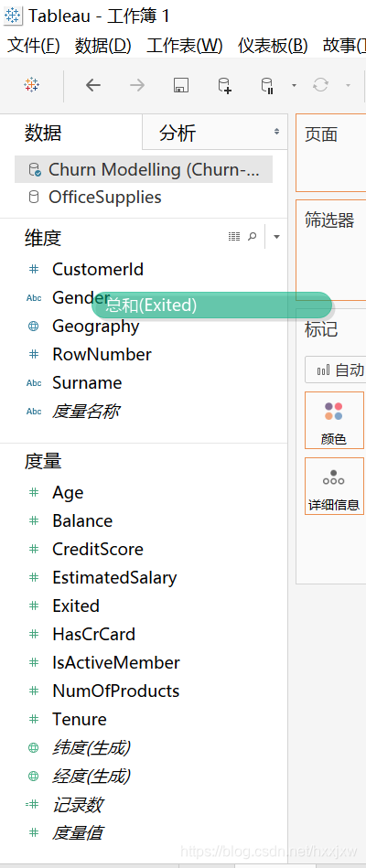Select the 度量名称 field
Image resolution: width=366 pixels, height=868 pixels.
85,412
